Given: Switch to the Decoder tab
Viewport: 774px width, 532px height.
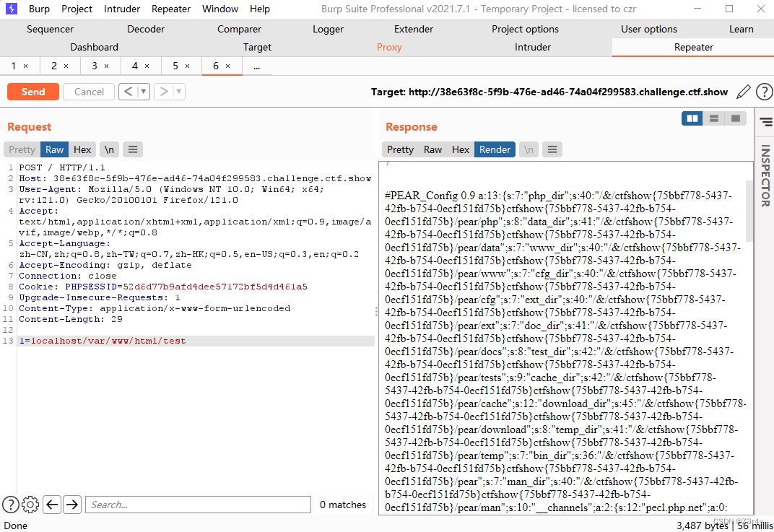Looking at the screenshot, I should coord(146,29).
